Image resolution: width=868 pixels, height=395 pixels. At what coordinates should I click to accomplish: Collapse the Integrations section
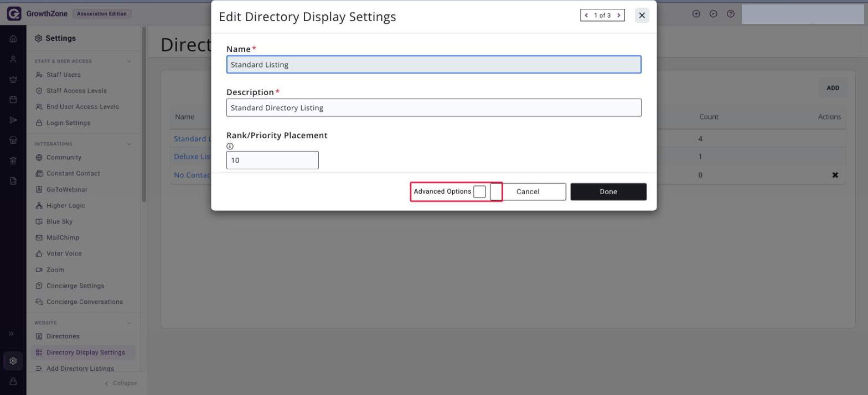tap(129, 144)
